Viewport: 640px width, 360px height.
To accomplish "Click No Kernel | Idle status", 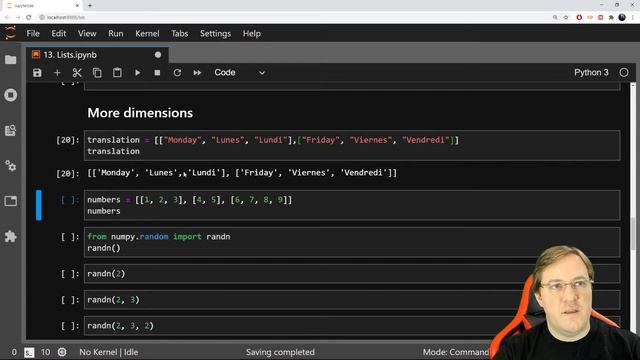I will pyautogui.click(x=109, y=352).
